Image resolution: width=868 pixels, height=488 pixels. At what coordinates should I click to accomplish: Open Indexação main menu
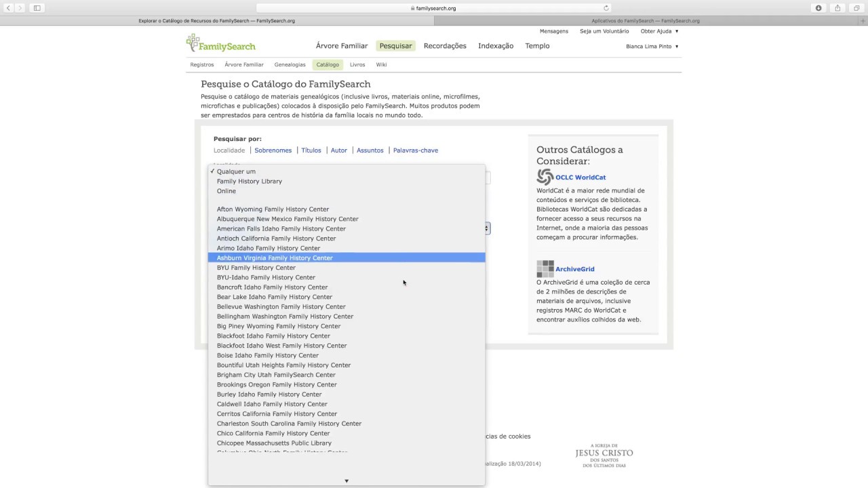pyautogui.click(x=496, y=46)
